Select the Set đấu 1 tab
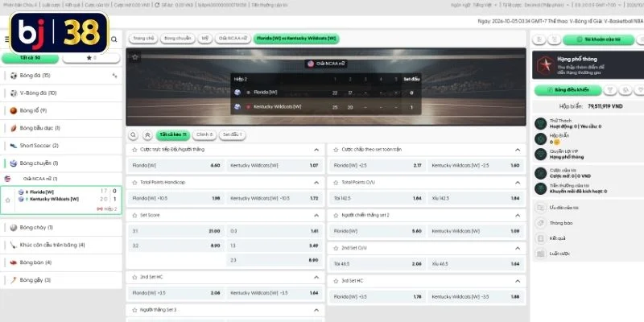The width and height of the screenshot is (644, 322). (232, 134)
